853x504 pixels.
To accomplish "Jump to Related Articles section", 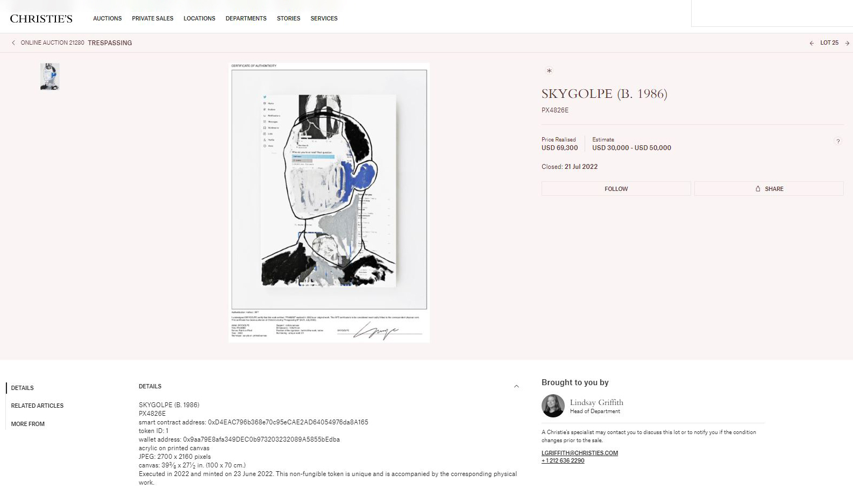I will click(x=37, y=406).
